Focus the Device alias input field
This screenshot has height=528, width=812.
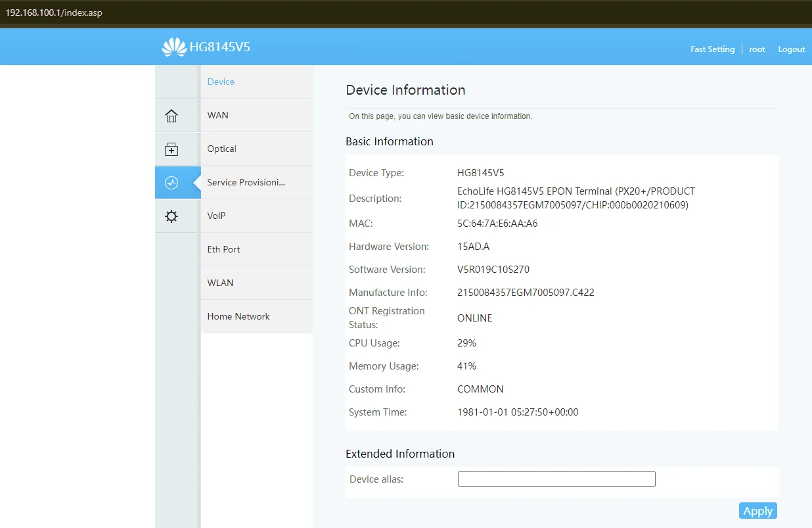tap(556, 479)
